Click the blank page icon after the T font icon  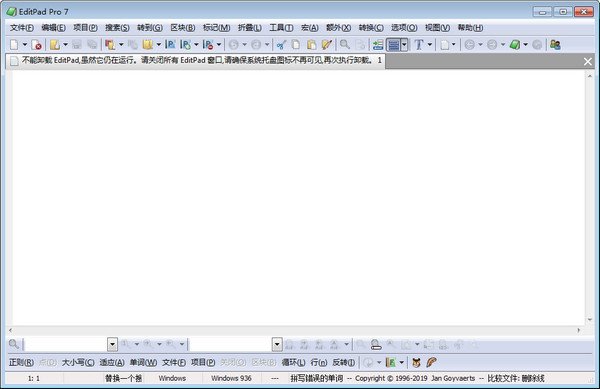pyautogui.click(x=444, y=45)
